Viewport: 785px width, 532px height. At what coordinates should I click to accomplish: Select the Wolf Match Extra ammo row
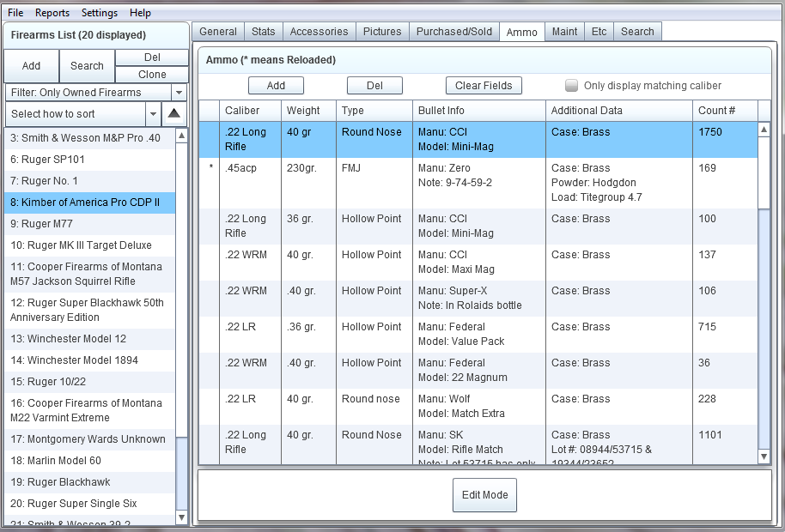tap(478, 407)
